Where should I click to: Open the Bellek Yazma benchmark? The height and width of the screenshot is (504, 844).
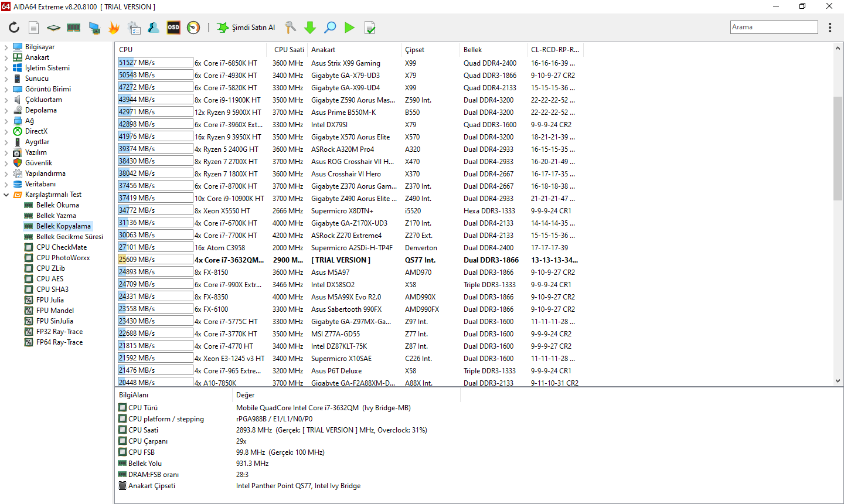(56, 216)
